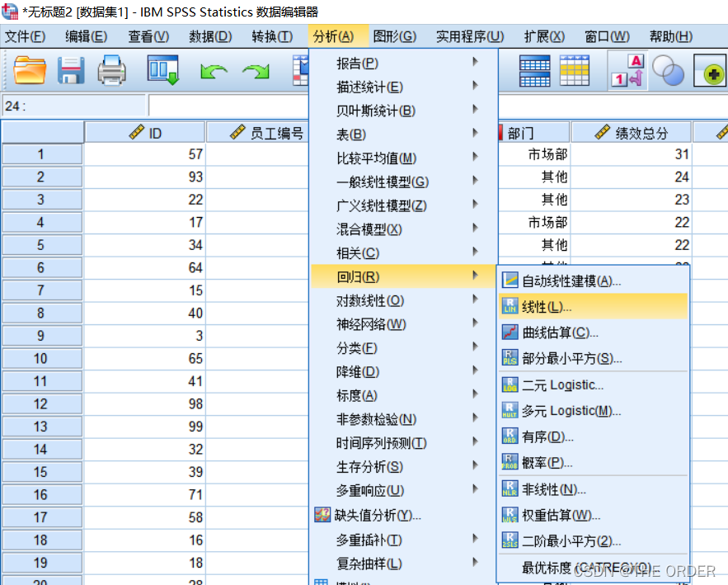Select the 降维(D) menu item

(404, 372)
